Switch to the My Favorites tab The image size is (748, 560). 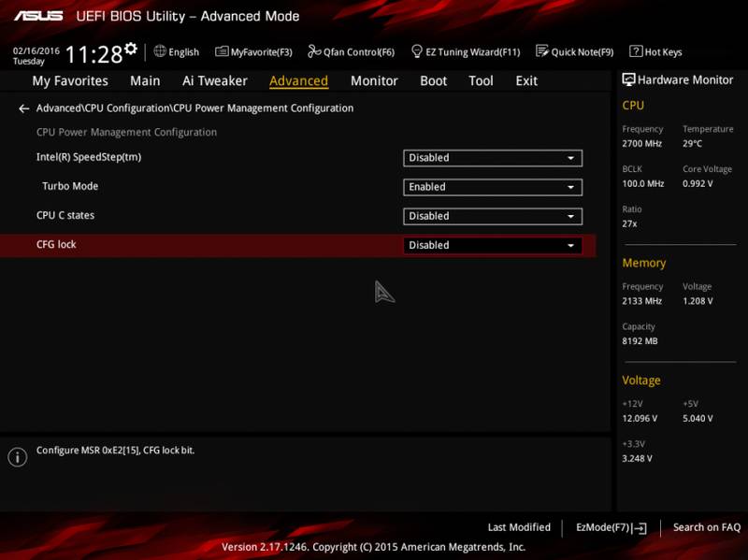70,81
